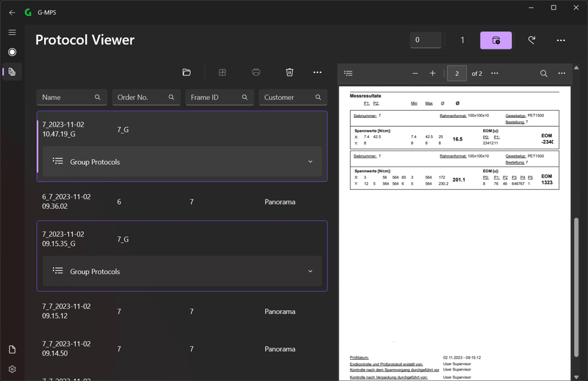Viewport: 588px width, 381px height.
Task: Click the group protocols grid icon
Action: pyautogui.click(x=222, y=72)
